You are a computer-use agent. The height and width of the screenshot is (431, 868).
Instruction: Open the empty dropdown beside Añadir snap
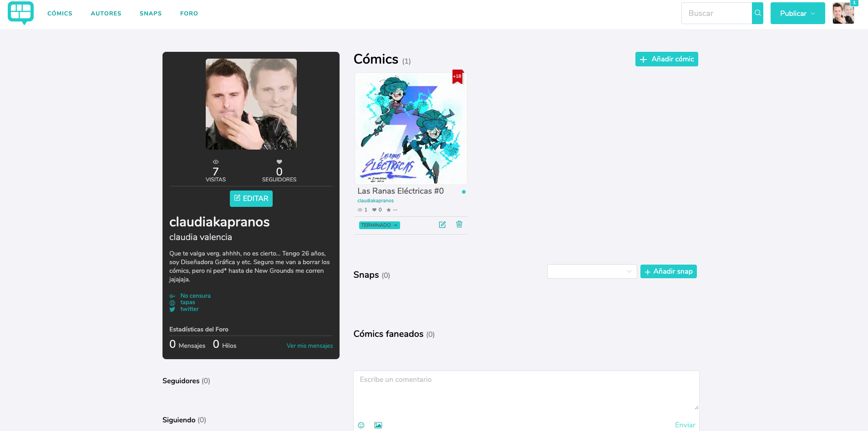click(592, 271)
